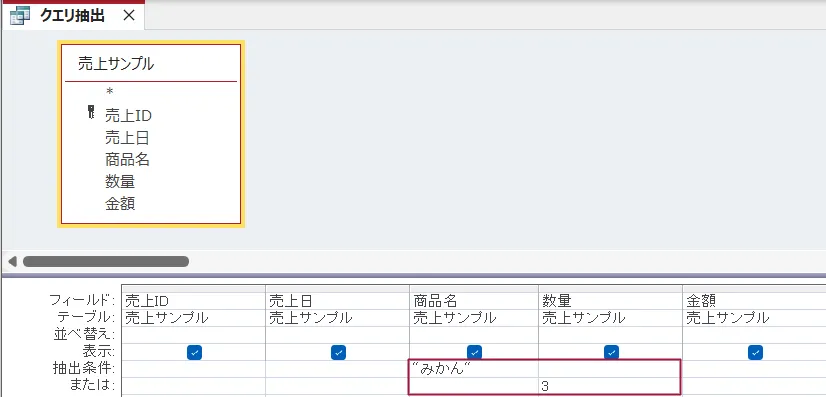826x397 pixels.
Task: Uncheck 表示 checkbox for 売上日 column
Action: coord(338,352)
